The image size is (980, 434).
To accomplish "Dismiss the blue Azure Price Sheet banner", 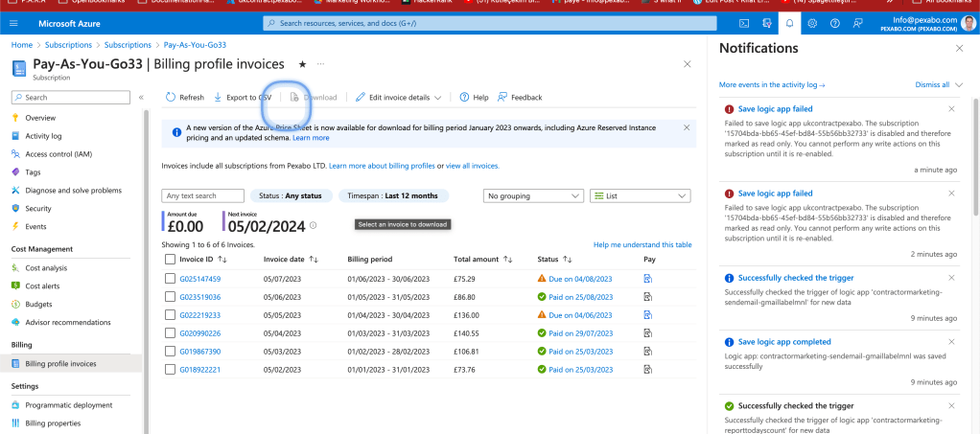I will (x=687, y=127).
